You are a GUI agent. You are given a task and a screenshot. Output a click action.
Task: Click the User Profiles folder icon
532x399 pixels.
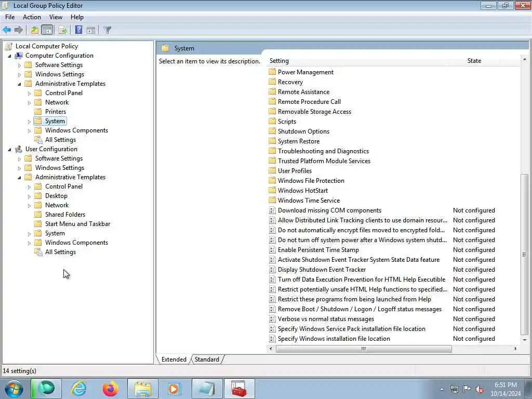click(272, 170)
